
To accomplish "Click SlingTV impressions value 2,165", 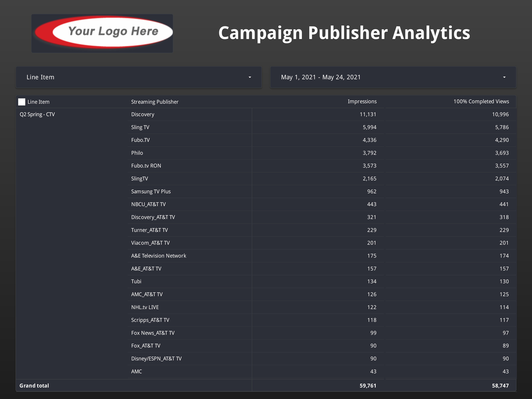I will pyautogui.click(x=370, y=179).
